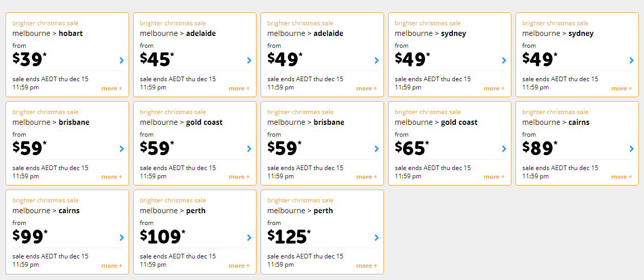Click 'brighter christmas sale' label on the Perth $109 card
Image resolution: width=644 pixels, height=280 pixels.
click(173, 200)
